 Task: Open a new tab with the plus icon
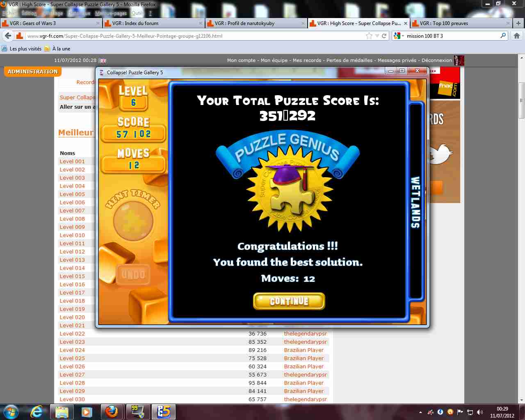[x=518, y=23]
